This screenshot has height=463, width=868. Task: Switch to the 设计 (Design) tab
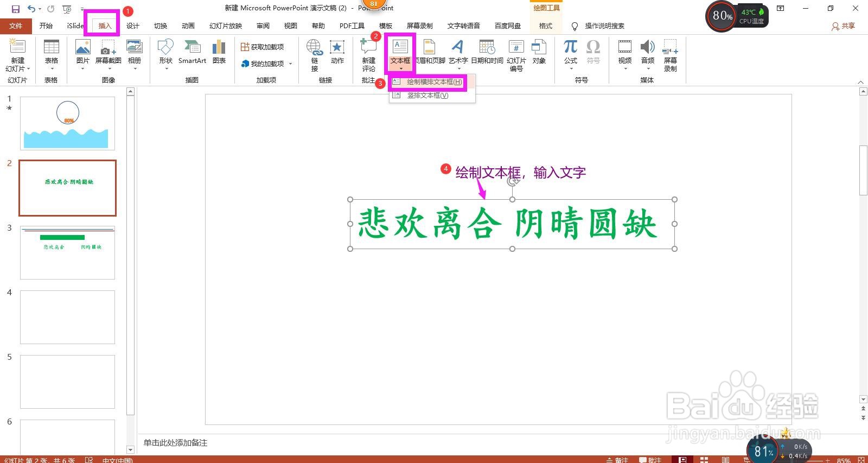click(x=133, y=26)
